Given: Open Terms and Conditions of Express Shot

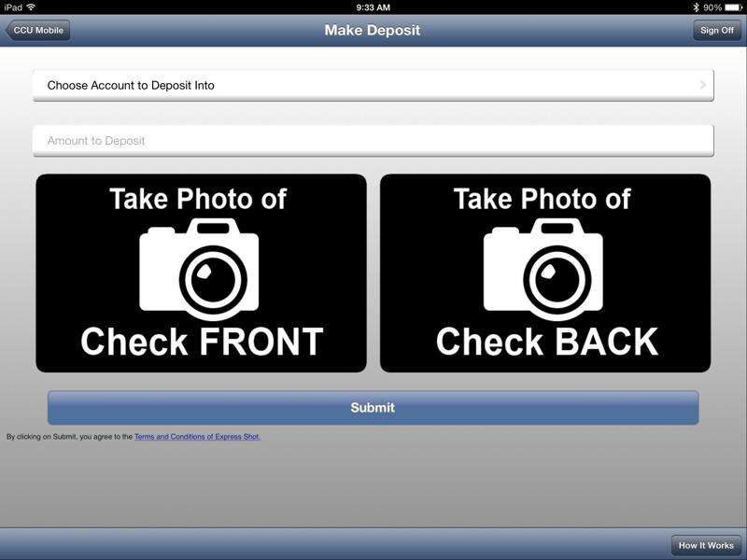Looking at the screenshot, I should 197,437.
